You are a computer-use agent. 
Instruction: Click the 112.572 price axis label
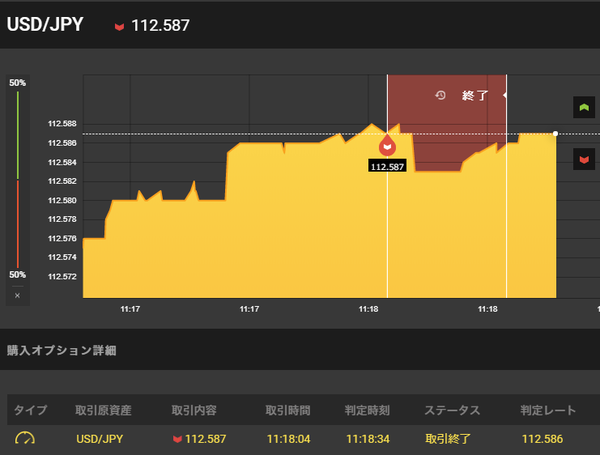click(x=62, y=276)
